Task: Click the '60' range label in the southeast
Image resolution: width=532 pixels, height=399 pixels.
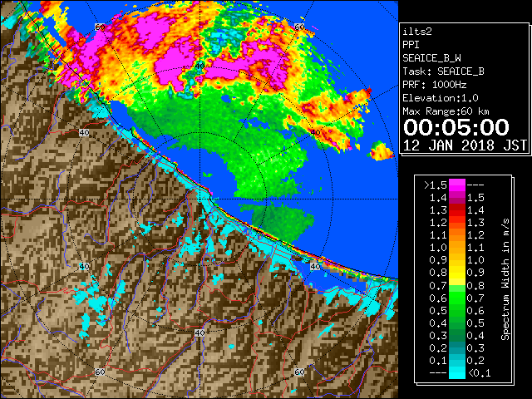Action: pos(299,372)
